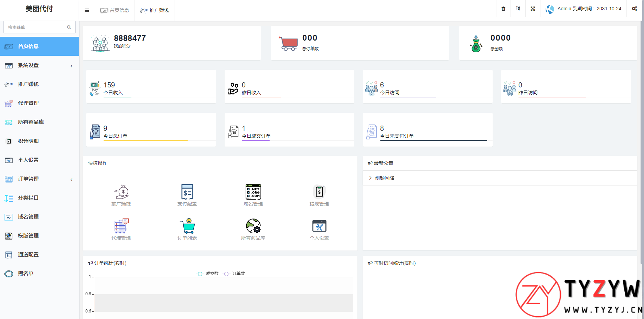
Task: Click the 所有商品库 globe icon
Action: (253, 226)
